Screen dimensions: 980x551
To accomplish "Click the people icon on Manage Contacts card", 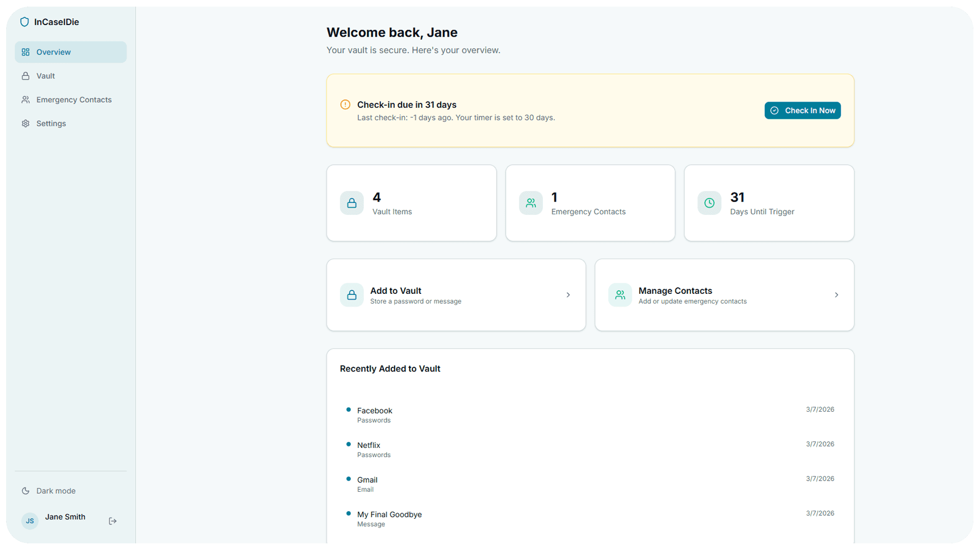I will click(x=620, y=295).
